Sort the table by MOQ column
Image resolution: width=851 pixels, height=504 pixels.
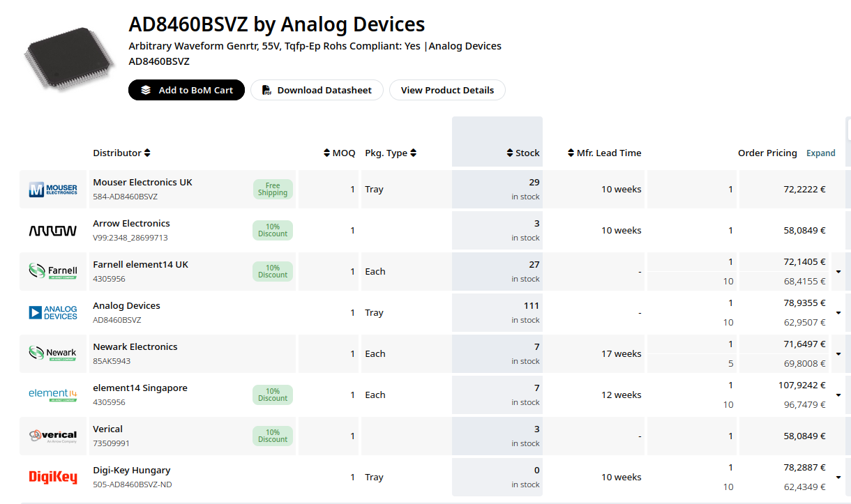coord(340,153)
